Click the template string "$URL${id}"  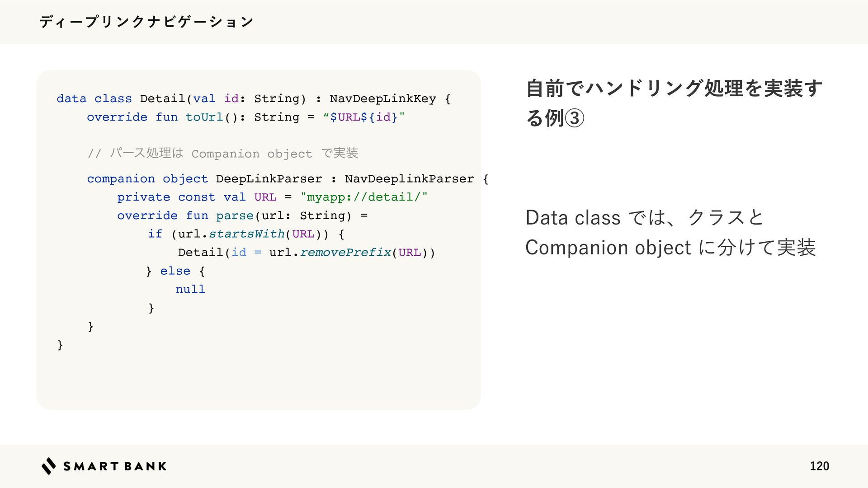(x=364, y=117)
